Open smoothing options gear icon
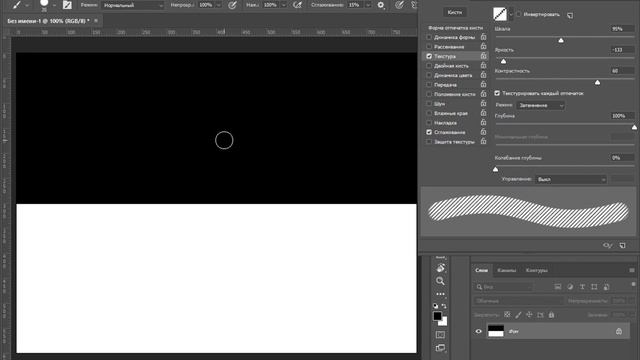Screen dimensions: 640x360 click(380, 5)
